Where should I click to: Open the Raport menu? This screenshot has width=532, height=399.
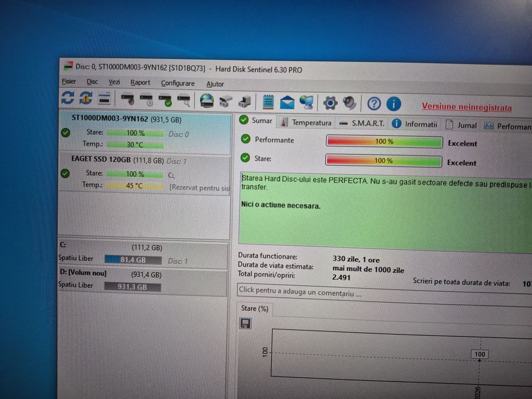pyautogui.click(x=140, y=83)
